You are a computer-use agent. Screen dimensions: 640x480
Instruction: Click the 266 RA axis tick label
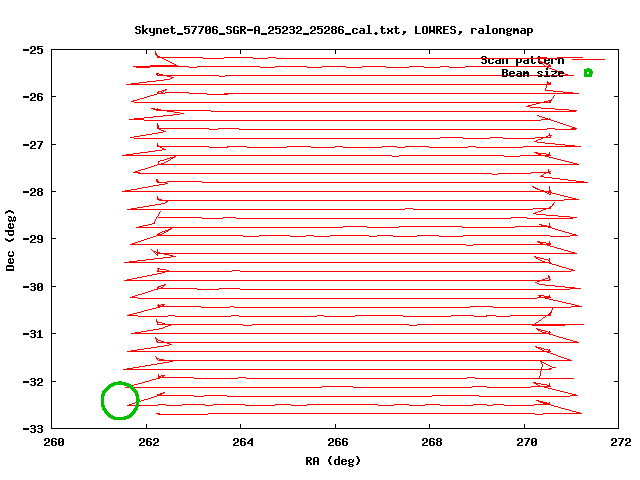338,442
